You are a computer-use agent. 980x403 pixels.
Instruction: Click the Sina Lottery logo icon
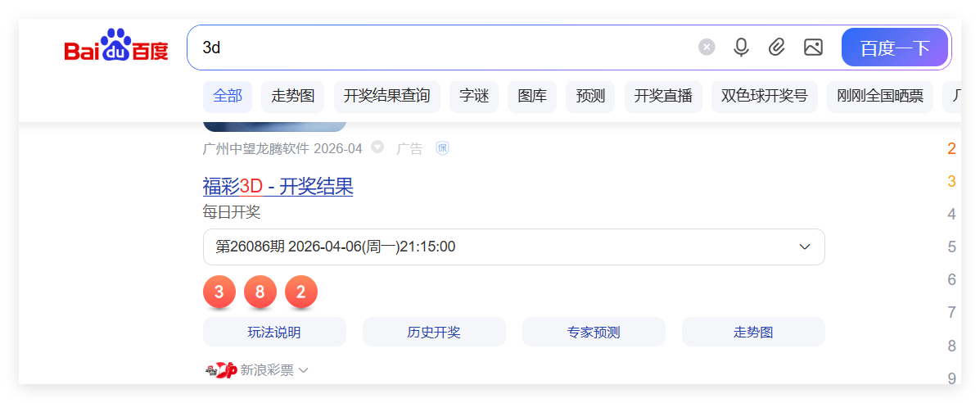[220, 370]
